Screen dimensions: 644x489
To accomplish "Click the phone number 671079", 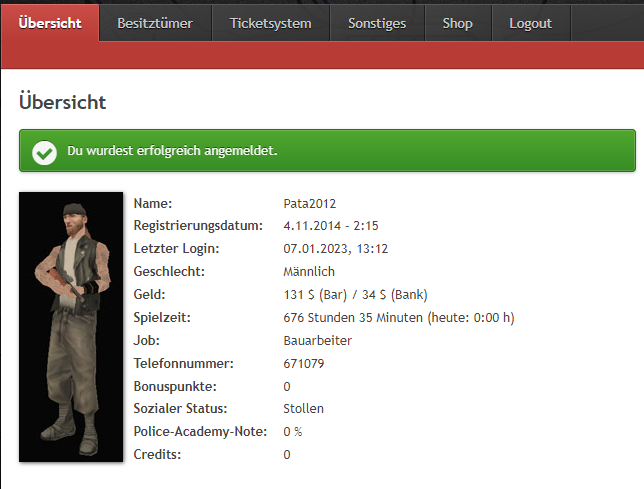I will pos(304,363).
